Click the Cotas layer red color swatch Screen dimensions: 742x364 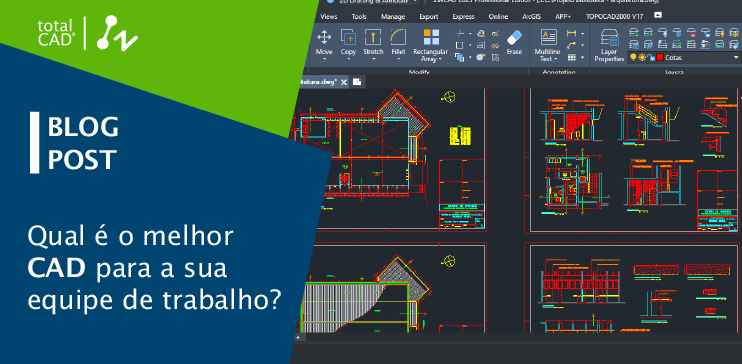click(x=660, y=57)
